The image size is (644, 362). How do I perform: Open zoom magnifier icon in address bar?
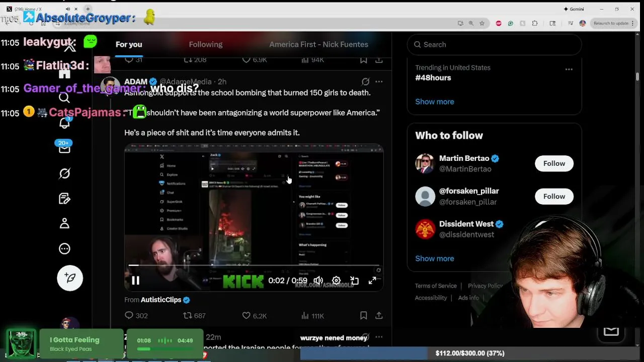tap(471, 23)
